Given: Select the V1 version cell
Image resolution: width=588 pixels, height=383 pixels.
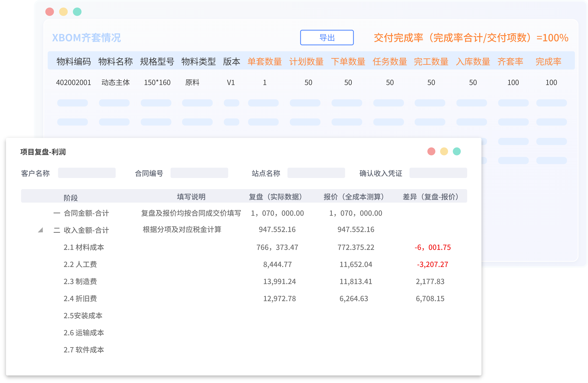Looking at the screenshot, I should 231,82.
